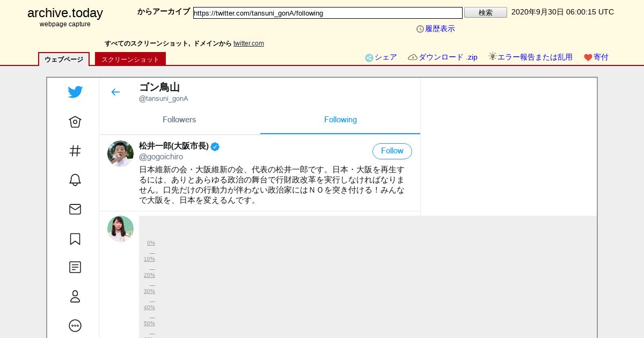Click the share icon beside シェア
The height and width of the screenshot is (338, 644).
click(369, 58)
